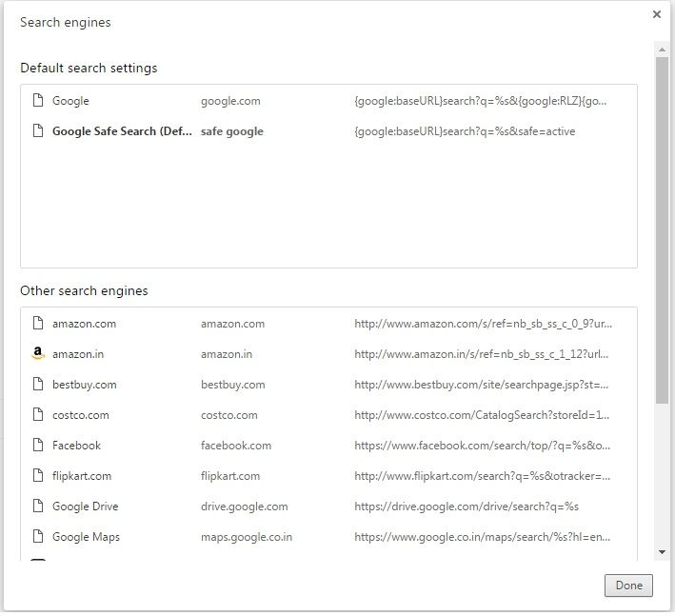Viewport: 675px width, 616px height.
Task: Click the bestbuy.com search URL text
Action: click(483, 385)
